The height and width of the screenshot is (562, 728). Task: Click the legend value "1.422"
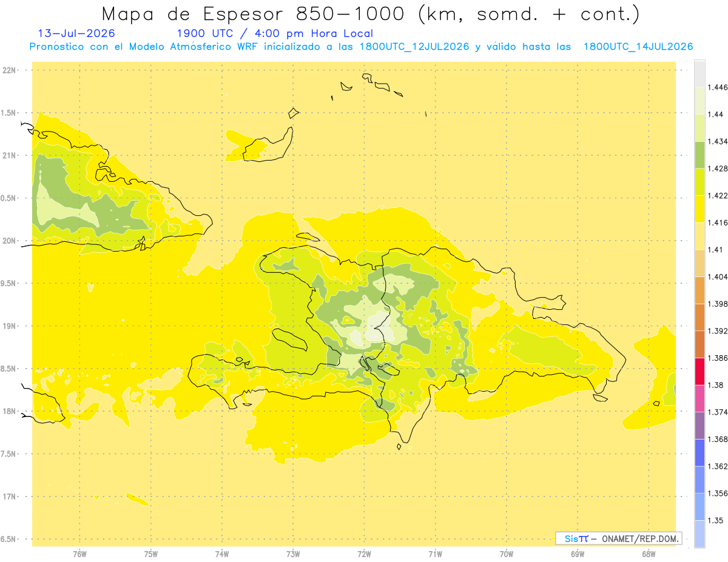coord(717,195)
